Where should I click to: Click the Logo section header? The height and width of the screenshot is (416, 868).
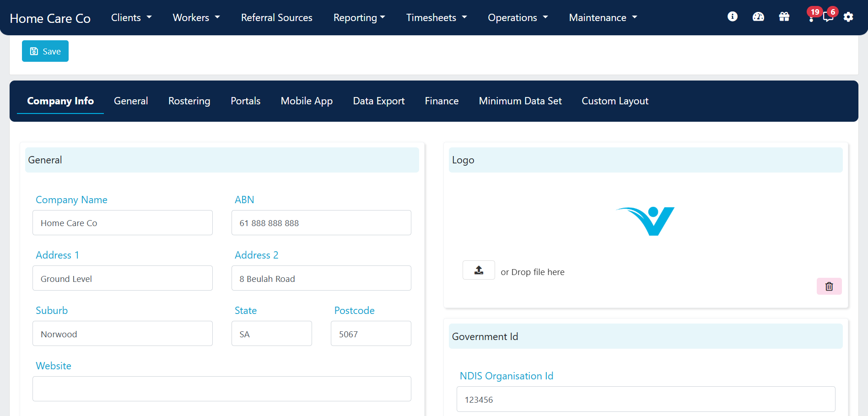[646, 160]
